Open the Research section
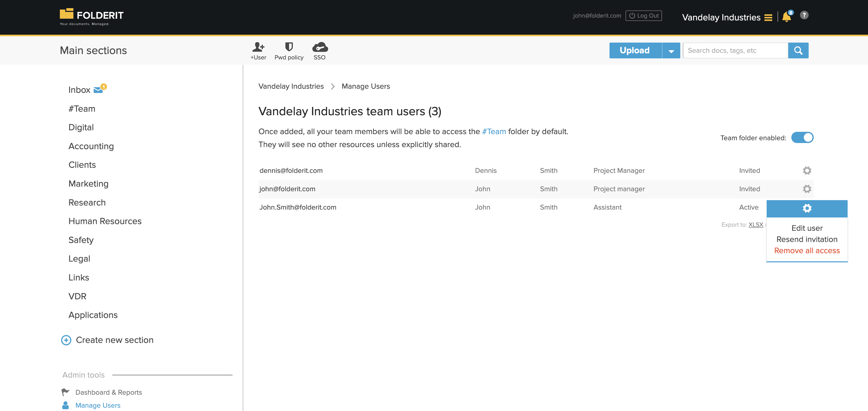This screenshot has height=411, width=868. click(87, 202)
